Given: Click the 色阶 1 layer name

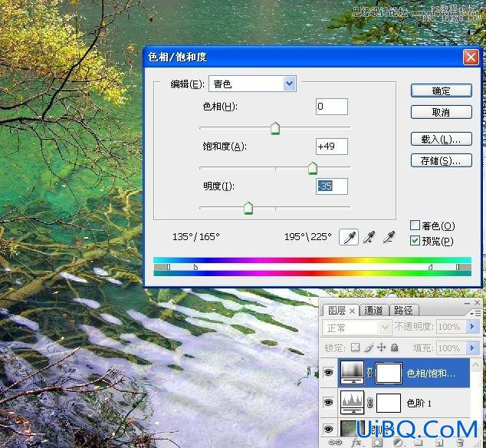Looking at the screenshot, I should tap(419, 403).
